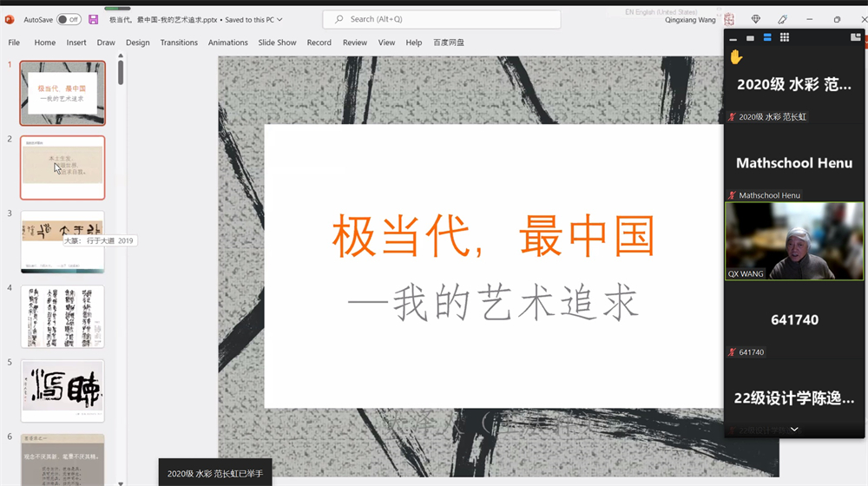Open the 百度网盘 ribbon tab
The image size is (868, 486).
(449, 43)
